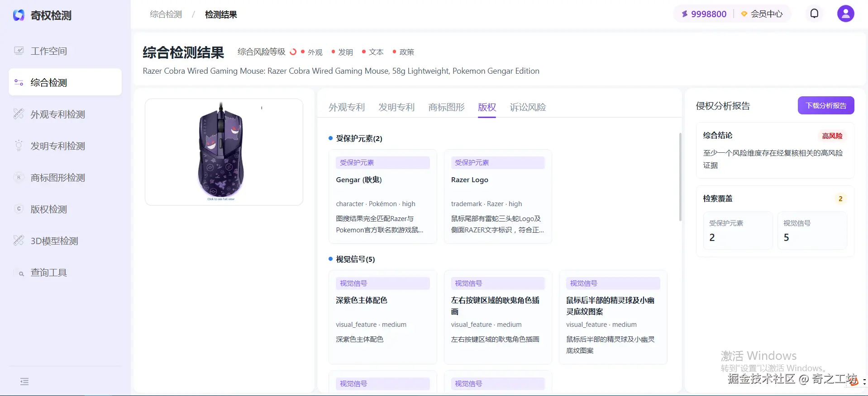Go to 工作空间 in the sidebar
868x396 pixels.
point(65,51)
